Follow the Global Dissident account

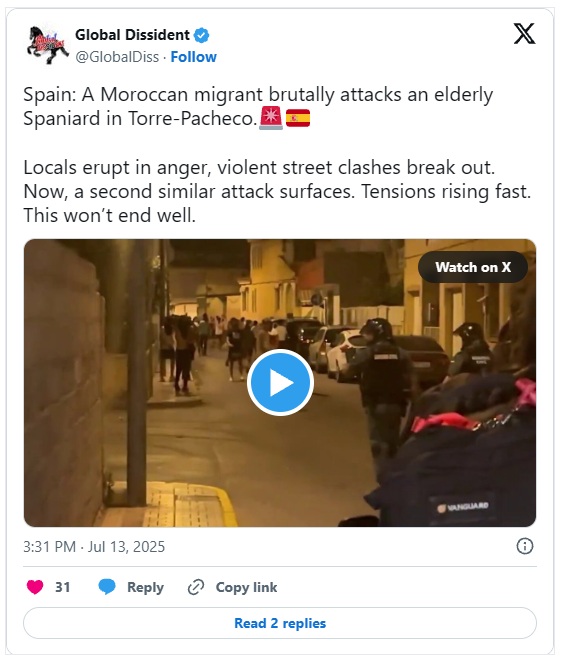pyautogui.click(x=193, y=57)
